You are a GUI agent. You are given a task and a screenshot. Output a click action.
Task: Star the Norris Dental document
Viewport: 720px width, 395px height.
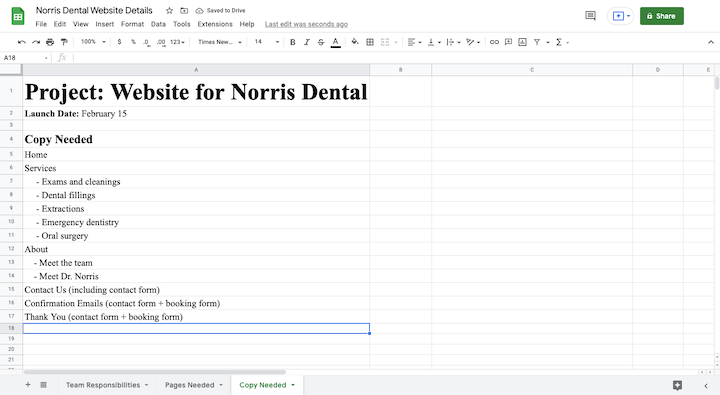point(169,11)
